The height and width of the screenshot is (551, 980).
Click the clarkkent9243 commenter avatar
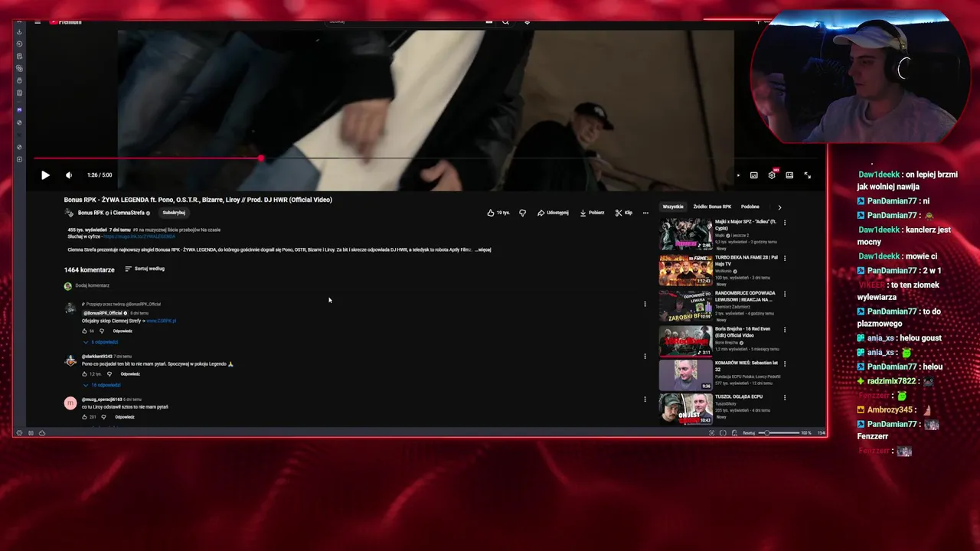click(70, 360)
